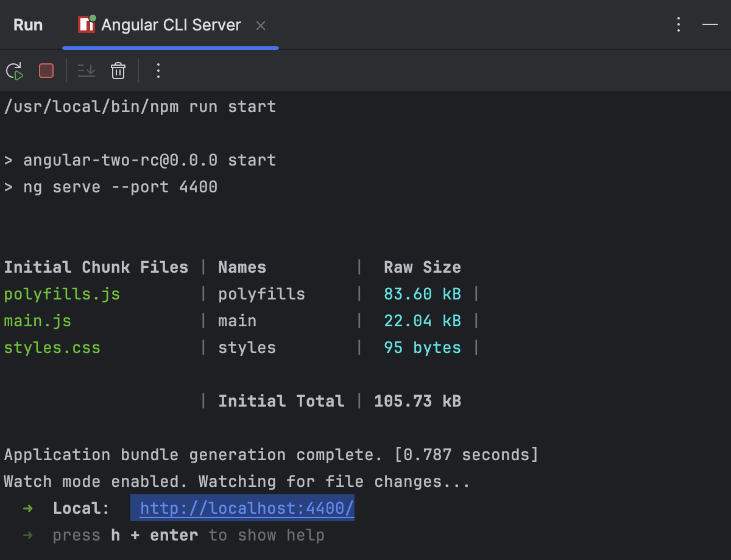Open more options via the toolbar ellipsis icon

158,71
